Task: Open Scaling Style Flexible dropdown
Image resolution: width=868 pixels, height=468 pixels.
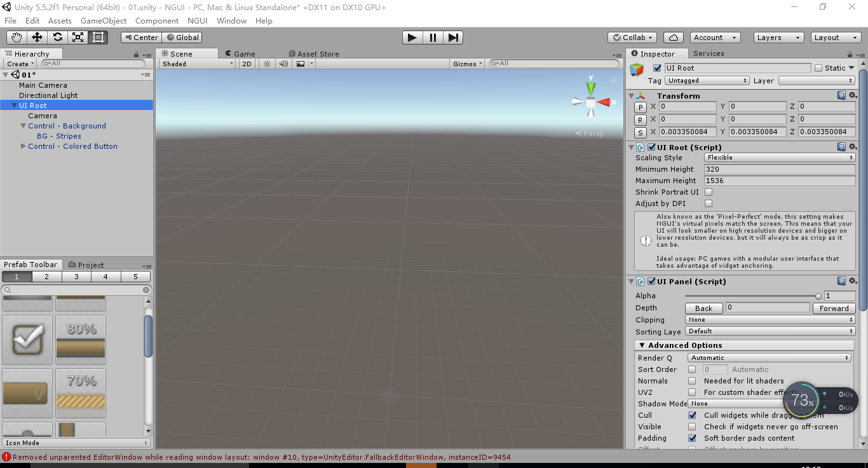Action: [x=780, y=158]
